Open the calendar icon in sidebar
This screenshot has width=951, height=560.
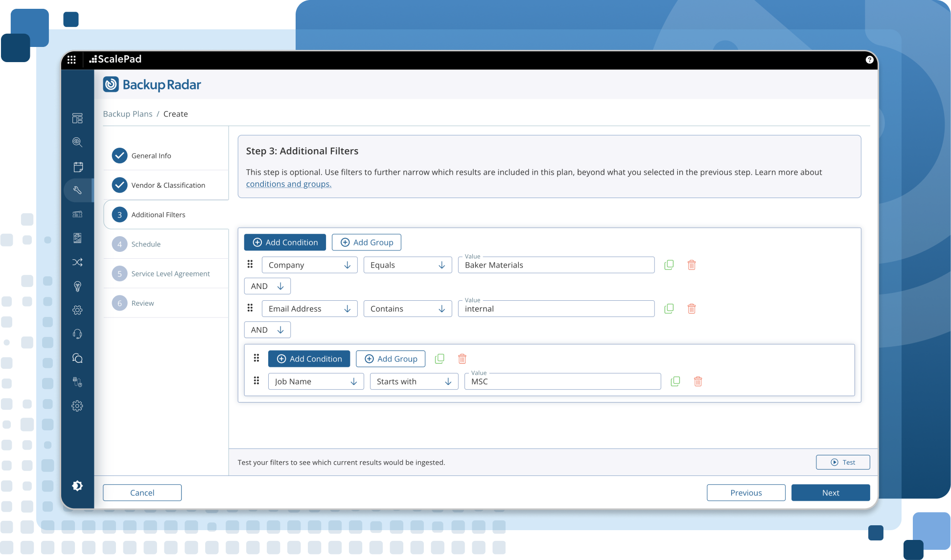pos(78,167)
